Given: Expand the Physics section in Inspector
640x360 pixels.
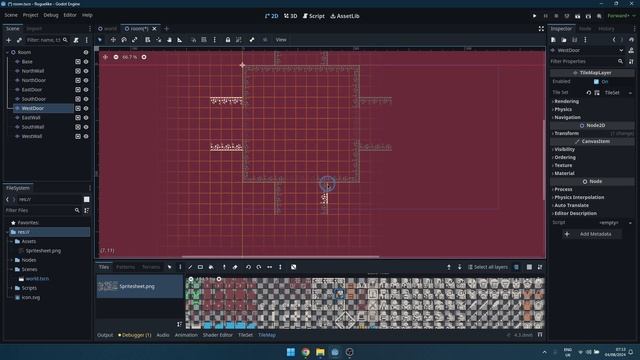Looking at the screenshot, I should click(x=562, y=109).
